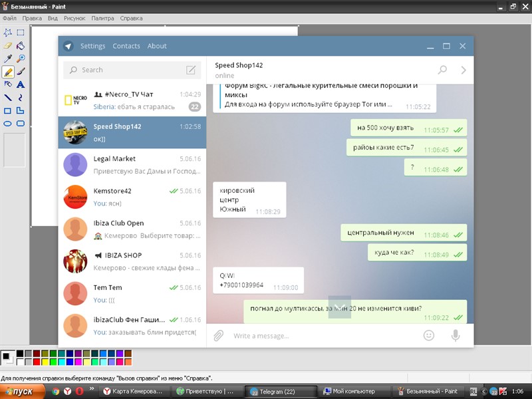Attach a file with paperclip icon

[219, 336]
